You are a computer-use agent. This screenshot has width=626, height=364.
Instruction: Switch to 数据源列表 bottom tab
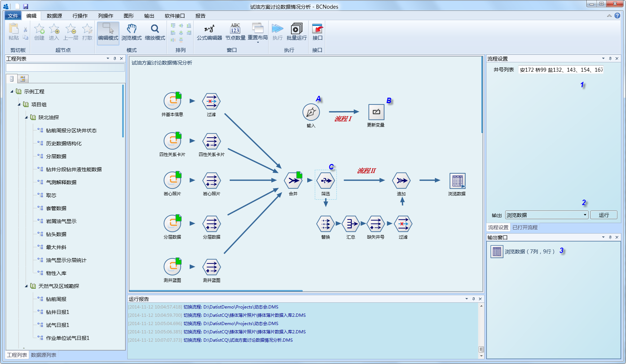click(44, 355)
